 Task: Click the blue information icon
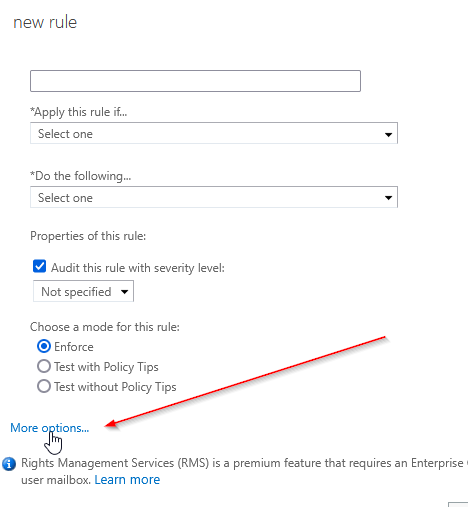click(9, 464)
